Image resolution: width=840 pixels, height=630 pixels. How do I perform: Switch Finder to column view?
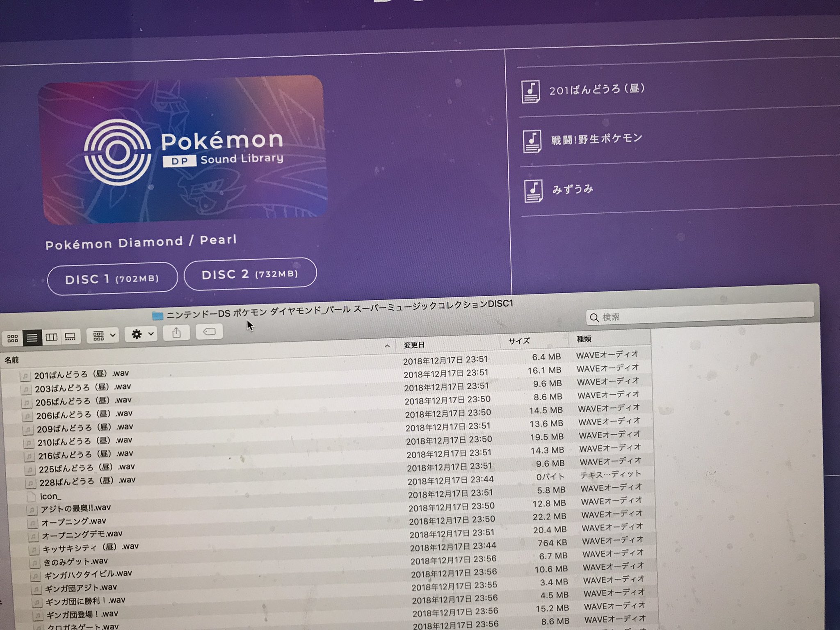(x=51, y=337)
